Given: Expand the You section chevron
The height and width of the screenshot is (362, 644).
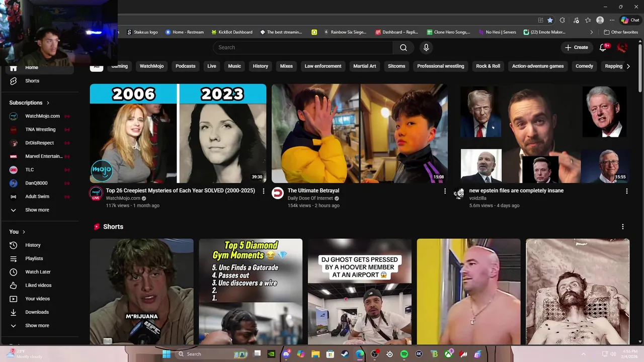Looking at the screenshot, I should [x=24, y=232].
